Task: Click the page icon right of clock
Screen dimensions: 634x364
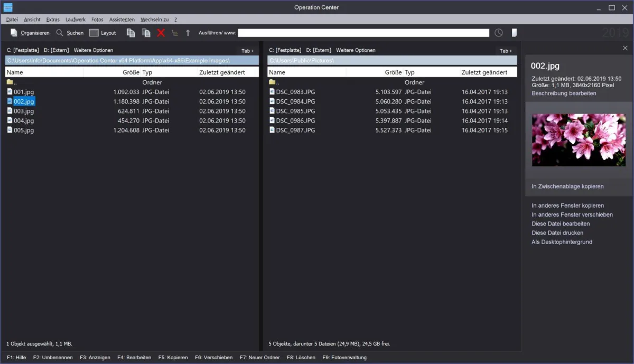Action: point(514,33)
